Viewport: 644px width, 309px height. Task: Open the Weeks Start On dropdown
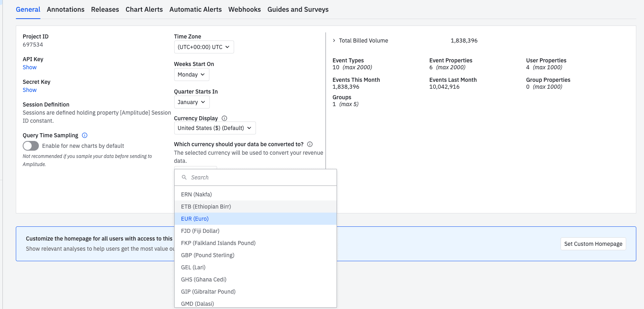[x=191, y=75]
